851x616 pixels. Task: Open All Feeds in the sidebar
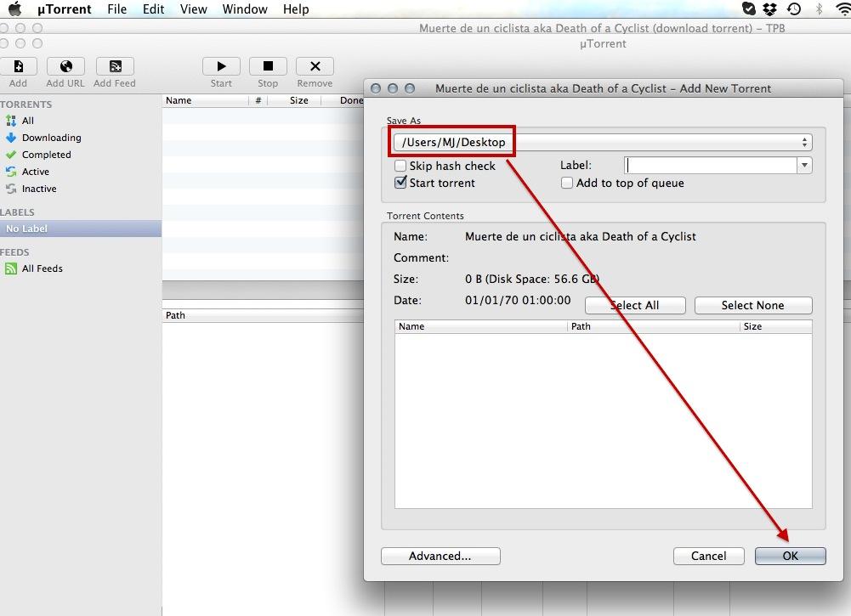42,268
